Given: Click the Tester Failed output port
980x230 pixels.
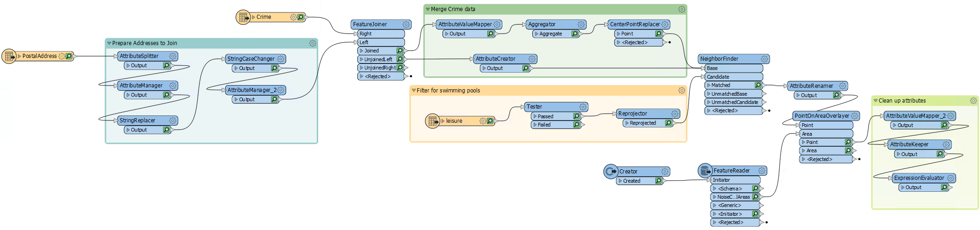Looking at the screenshot, I should [x=556, y=125].
